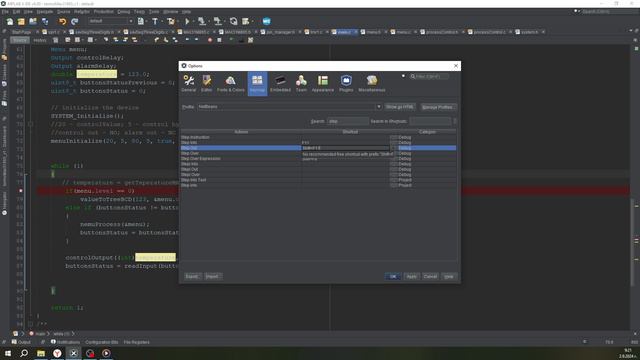Click the Search field containing 'step'
This screenshot has height=360, width=640.
point(348,121)
